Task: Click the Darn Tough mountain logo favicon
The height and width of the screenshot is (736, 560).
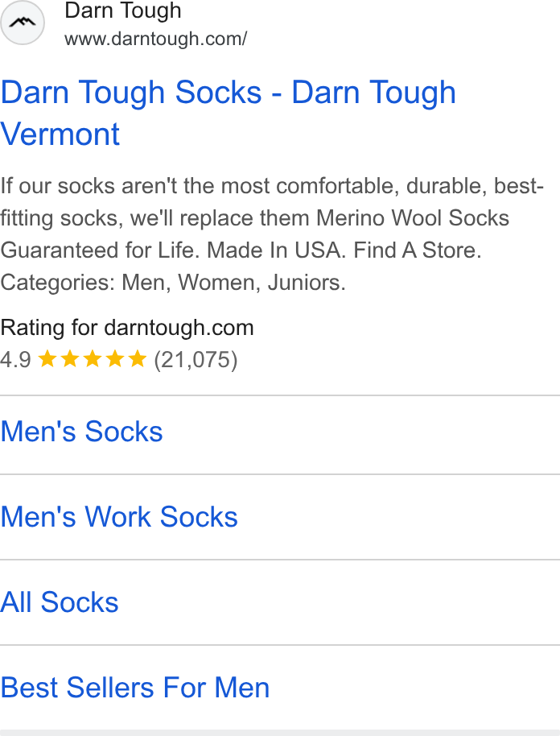Action: click(x=22, y=23)
